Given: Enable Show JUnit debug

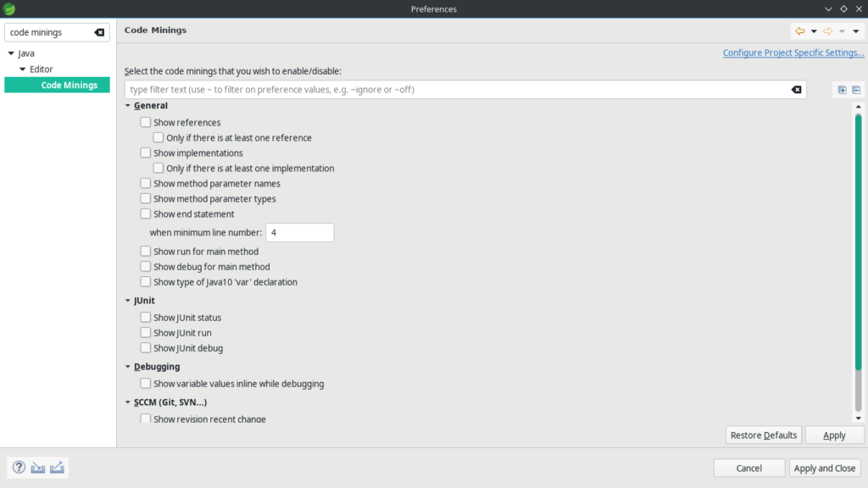Looking at the screenshot, I should (x=146, y=347).
